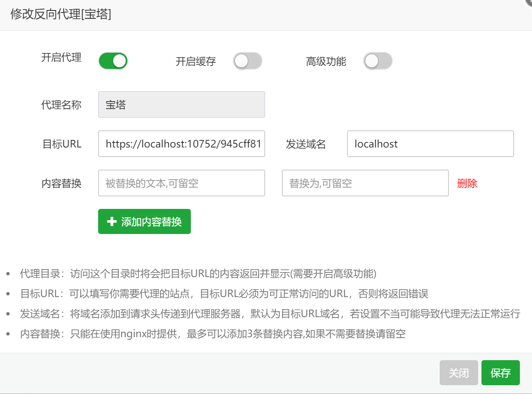Click the 修改反向代理[宝塔] dialog title
Screen dimensions: 532x394
click(61, 14)
